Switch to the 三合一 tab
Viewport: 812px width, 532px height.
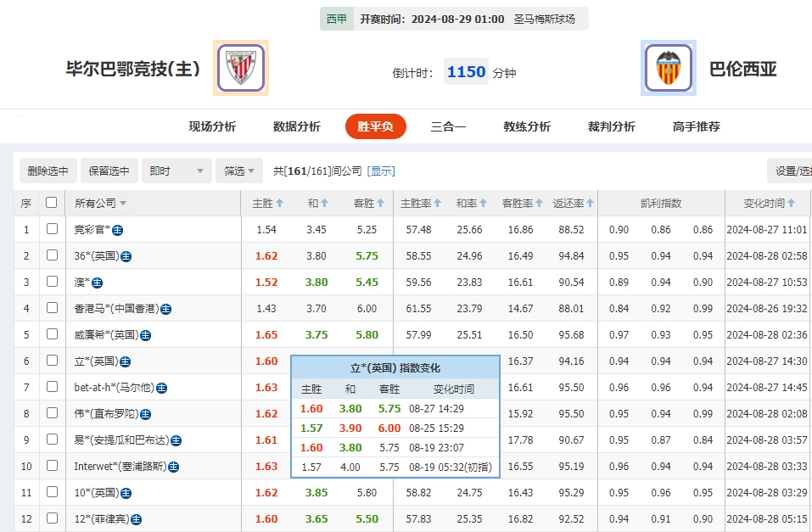point(447,126)
